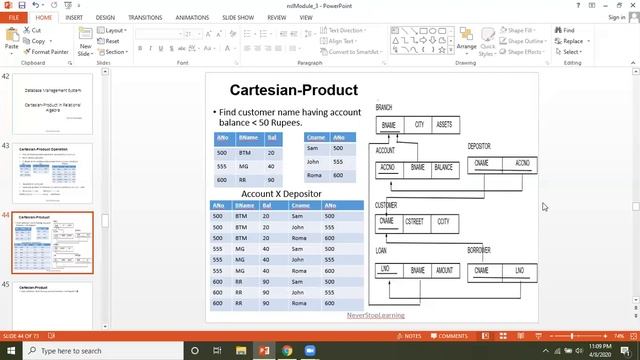Viewport: 640px width, 360px height.
Task: Select slide 42 thumbnail
Action: coord(53,104)
